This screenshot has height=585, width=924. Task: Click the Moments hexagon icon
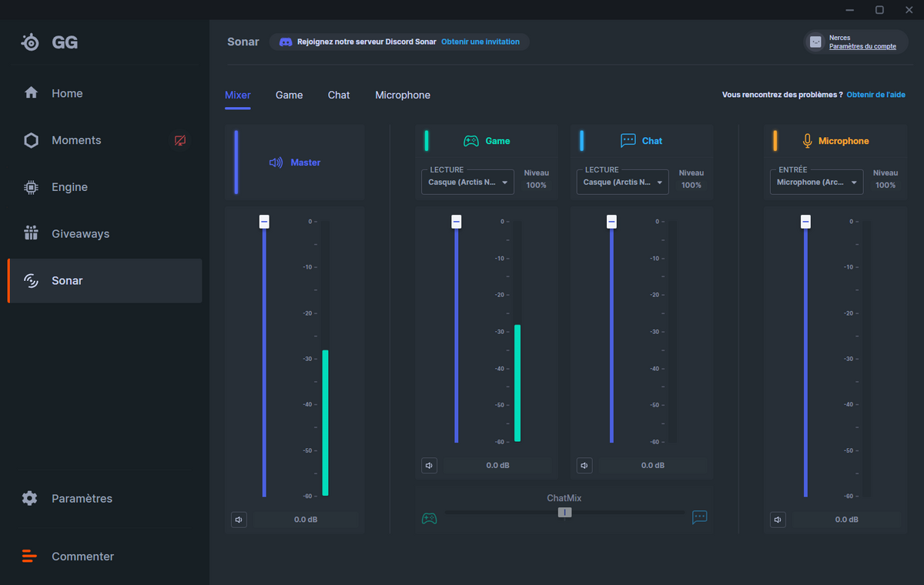[x=31, y=140]
